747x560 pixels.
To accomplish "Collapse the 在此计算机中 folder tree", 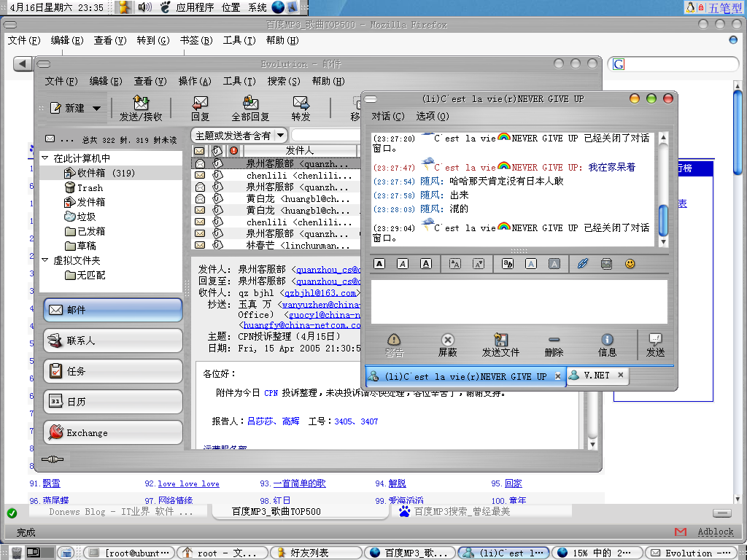I will 44,157.
